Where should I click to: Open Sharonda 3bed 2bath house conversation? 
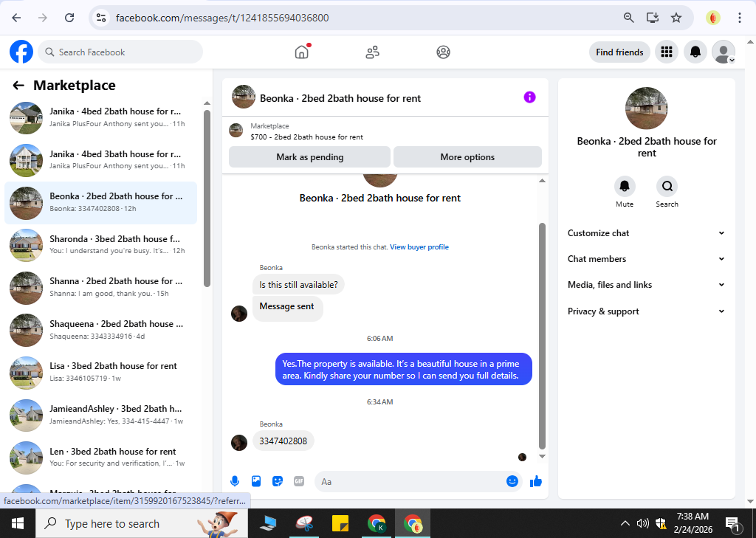point(100,245)
